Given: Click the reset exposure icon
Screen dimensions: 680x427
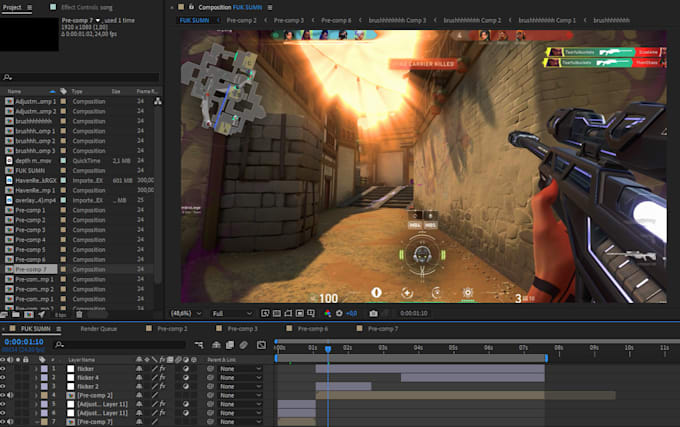Looking at the screenshot, I should coord(339,313).
